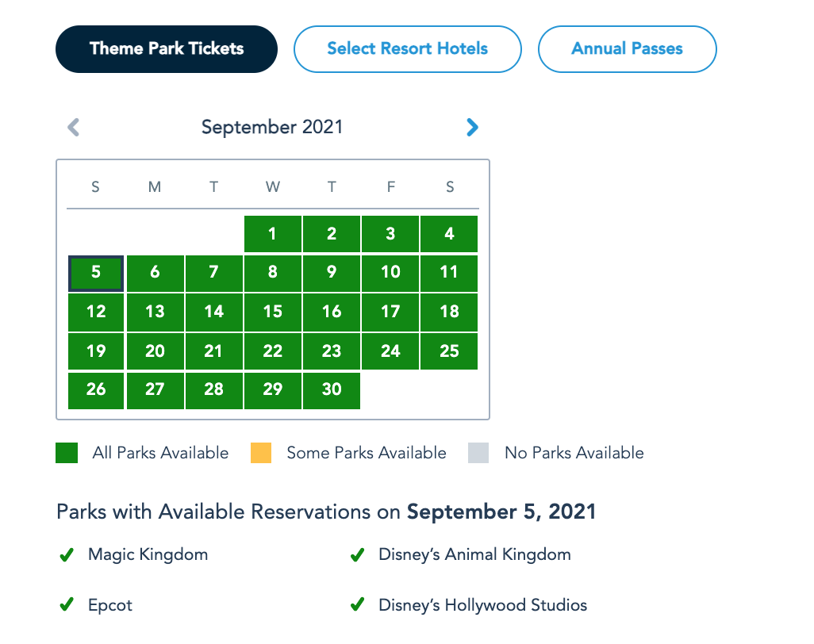Click the green checkmark beside Magic Kingdom
This screenshot has height=644, width=814.
click(x=67, y=555)
